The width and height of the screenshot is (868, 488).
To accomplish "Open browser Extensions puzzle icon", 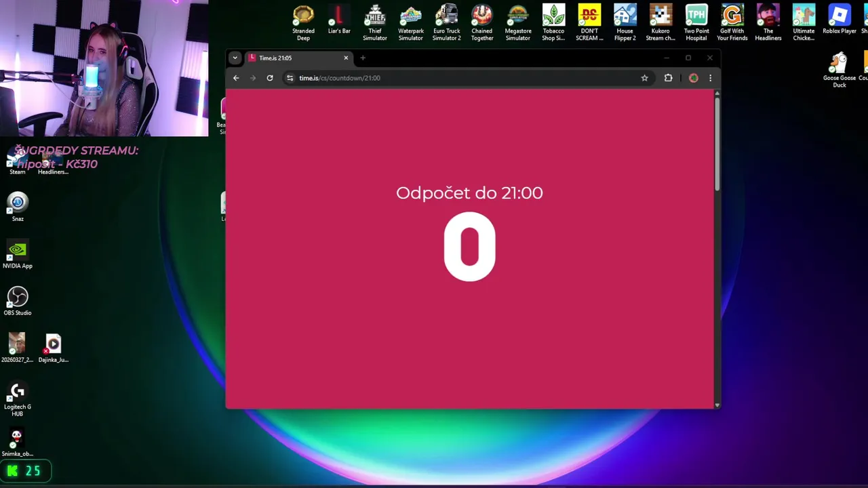I will coord(668,78).
